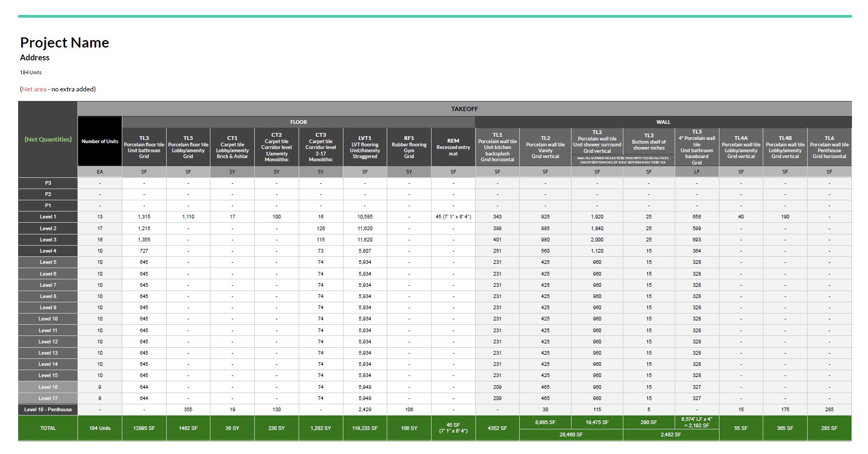868x454 pixels.
Task: Click the WALL section header
Action: [663, 122]
